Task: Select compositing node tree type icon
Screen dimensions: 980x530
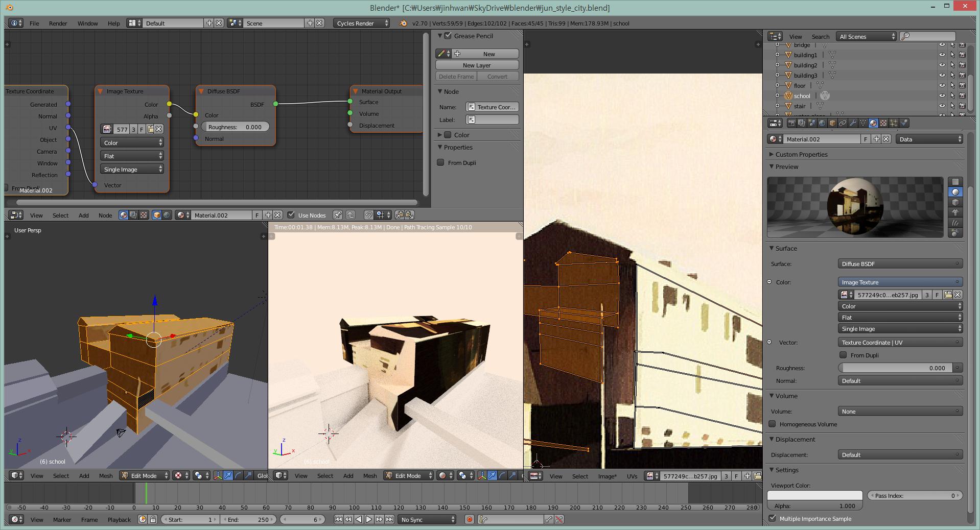Action: tap(133, 215)
